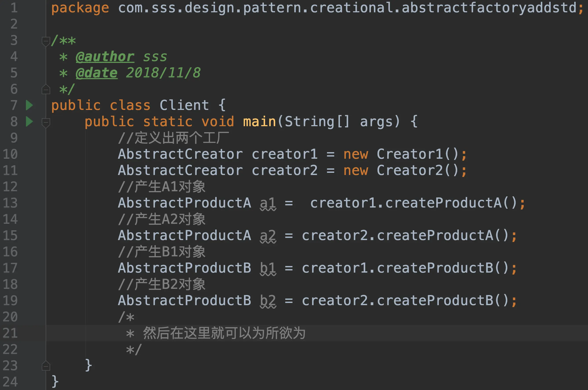Click package name abstractfactoryaddstd
This screenshot has width=588, height=390.
pyautogui.click(x=489, y=8)
